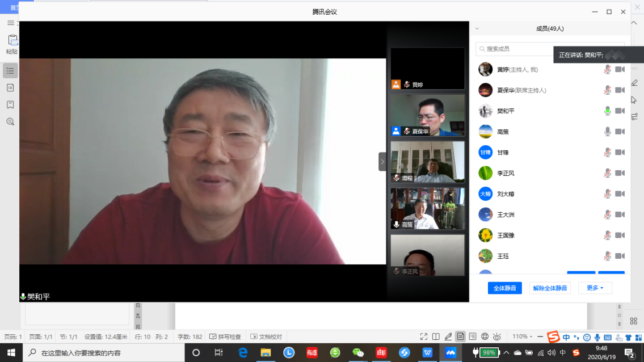Toggle 夏保华's microphone icon in the member list
The width and height of the screenshot is (644, 362).
[x=607, y=90]
